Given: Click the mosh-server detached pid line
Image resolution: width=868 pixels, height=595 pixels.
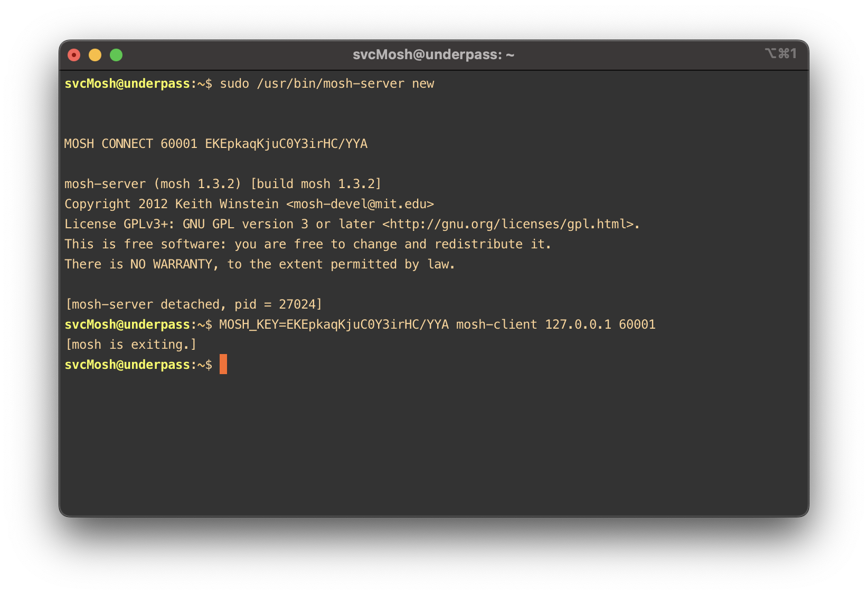Looking at the screenshot, I should pos(193,304).
